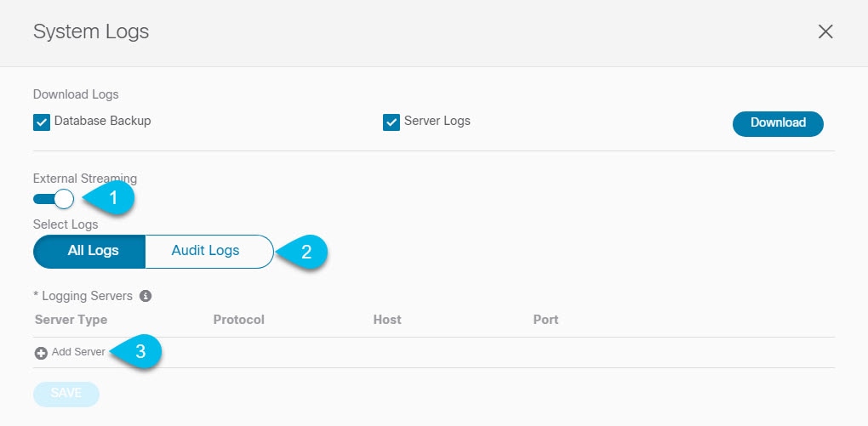The height and width of the screenshot is (426, 868).
Task: Click the Port column header
Action: [545, 320]
